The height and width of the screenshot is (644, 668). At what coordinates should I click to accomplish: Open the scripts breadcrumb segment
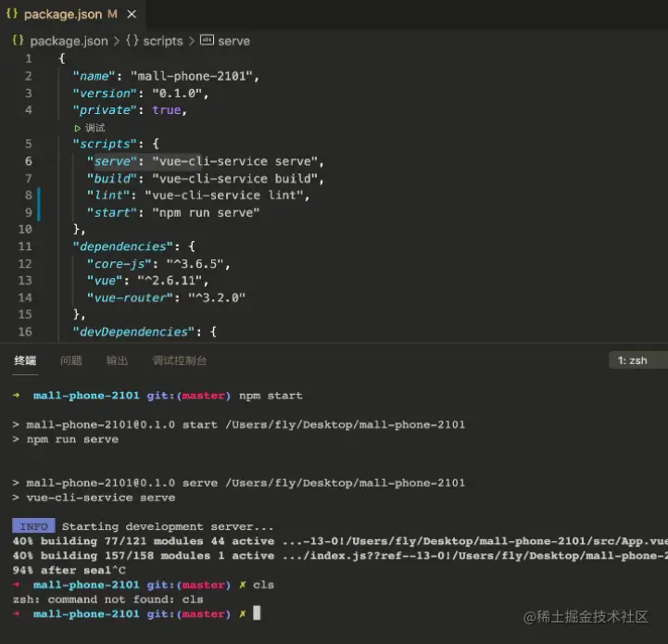pyautogui.click(x=162, y=41)
